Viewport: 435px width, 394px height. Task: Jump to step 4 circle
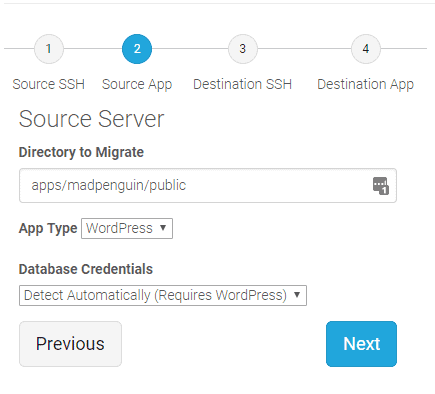click(366, 49)
